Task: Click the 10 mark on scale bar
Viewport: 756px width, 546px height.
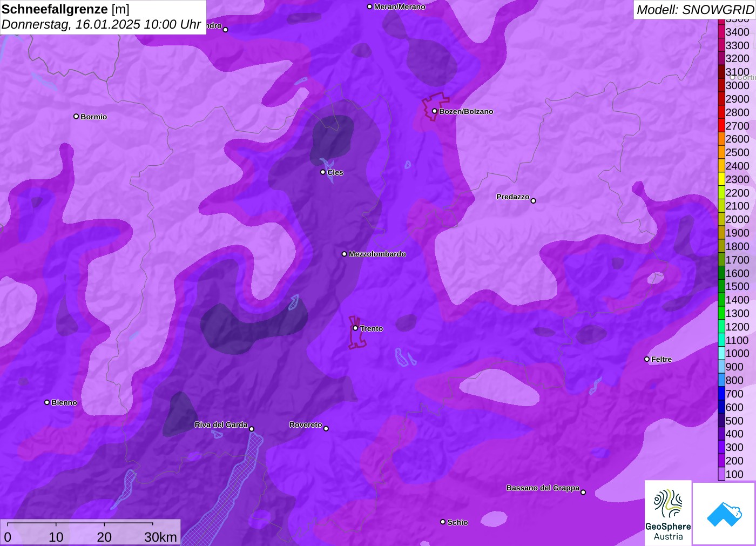Action: (56, 537)
